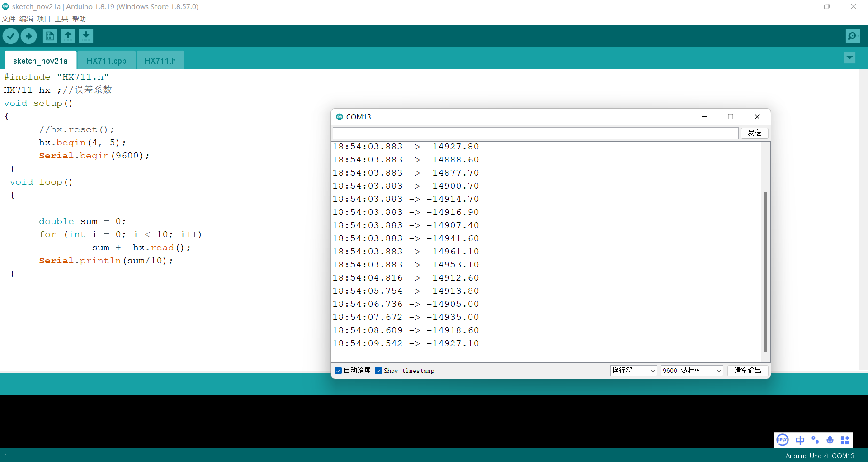
Task: Click the punctuation mode icon in the IME bar
Action: pos(815,440)
